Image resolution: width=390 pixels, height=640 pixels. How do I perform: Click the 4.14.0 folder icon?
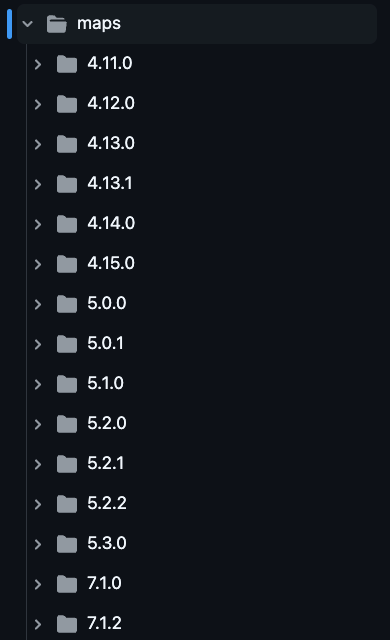(67, 224)
